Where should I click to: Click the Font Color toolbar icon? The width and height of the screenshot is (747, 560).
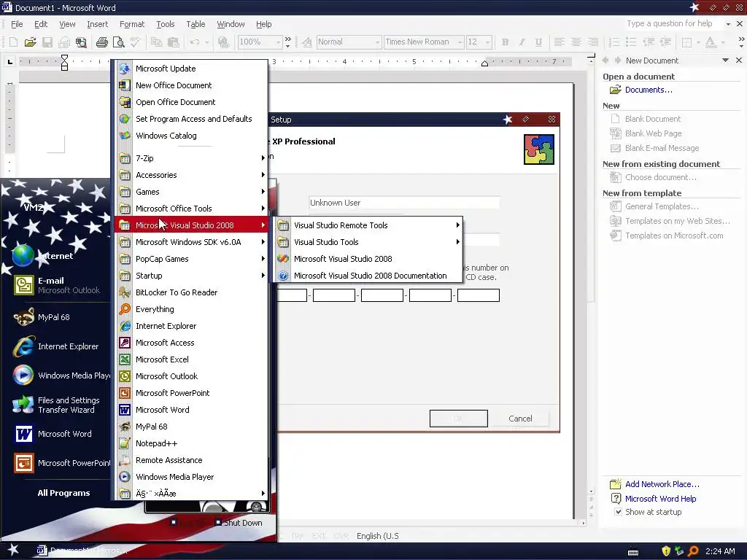pos(711,42)
